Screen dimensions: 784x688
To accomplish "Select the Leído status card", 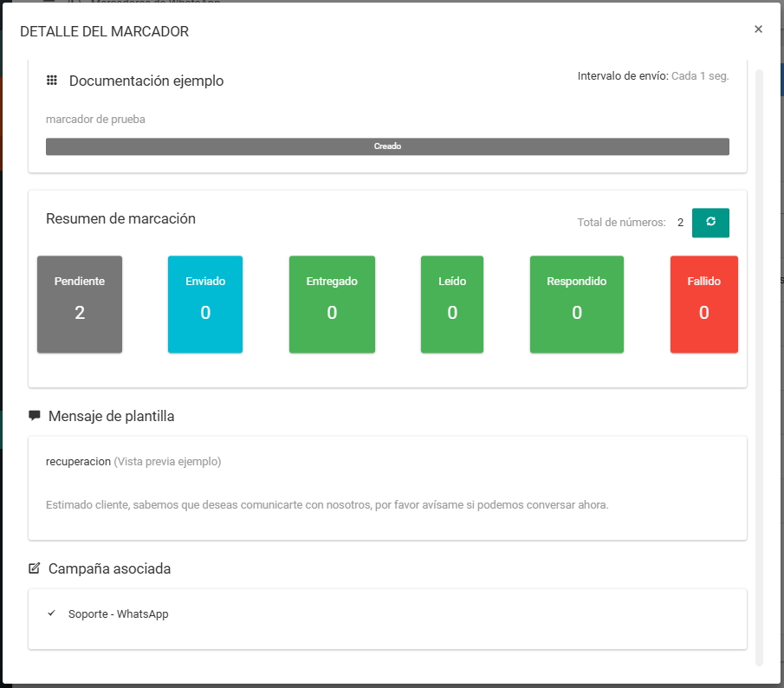I will 452,304.
